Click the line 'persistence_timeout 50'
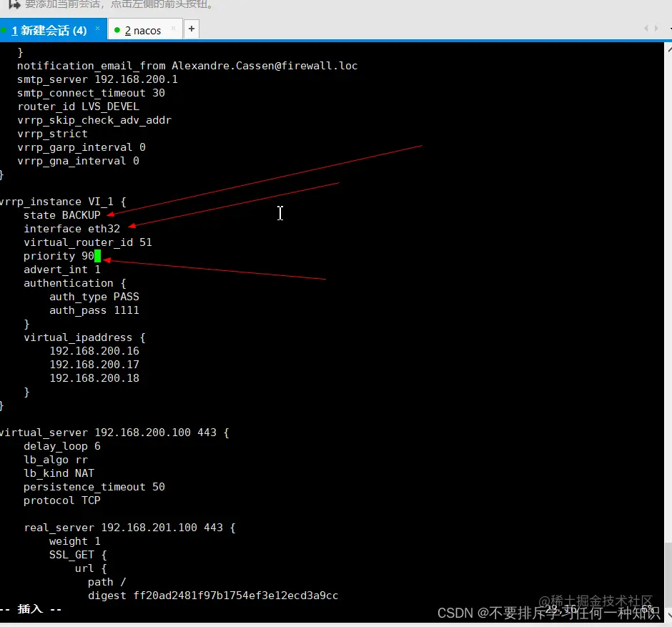672x627 pixels. pyautogui.click(x=94, y=487)
